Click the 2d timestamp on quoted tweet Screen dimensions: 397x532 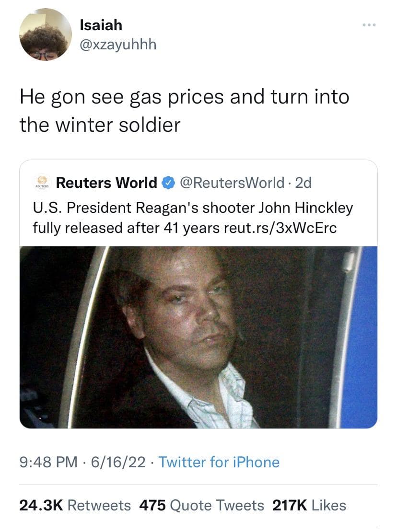pyautogui.click(x=303, y=183)
